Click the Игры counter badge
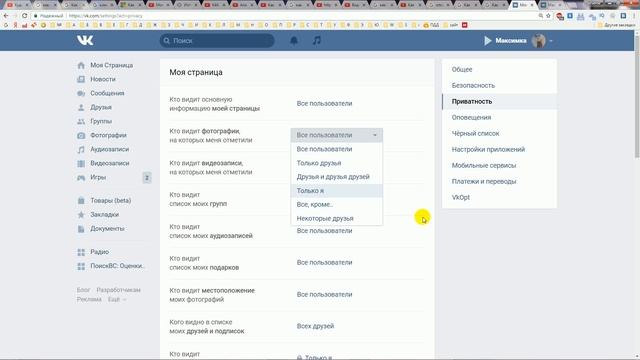640x360 pixels. coord(147,178)
